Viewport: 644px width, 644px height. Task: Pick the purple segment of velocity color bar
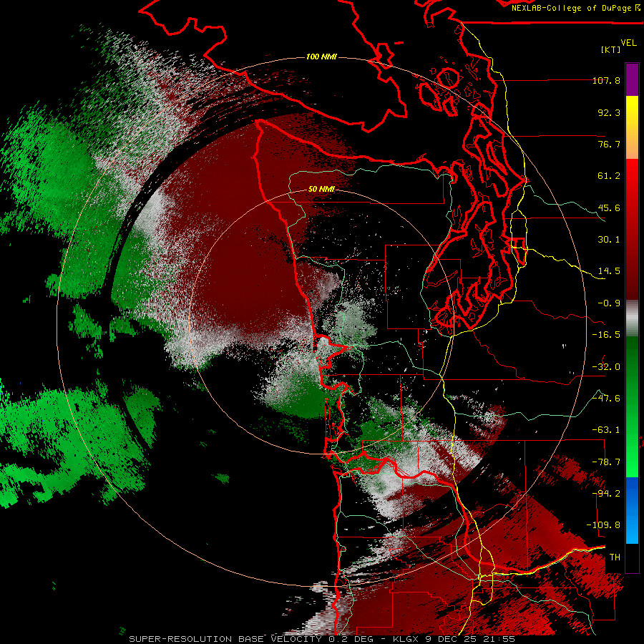tap(632, 79)
